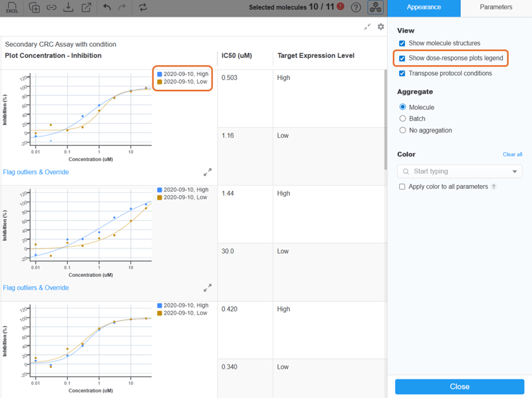Choose the No aggregation radio button
Image resolution: width=532 pixels, height=398 pixels.
402,130
